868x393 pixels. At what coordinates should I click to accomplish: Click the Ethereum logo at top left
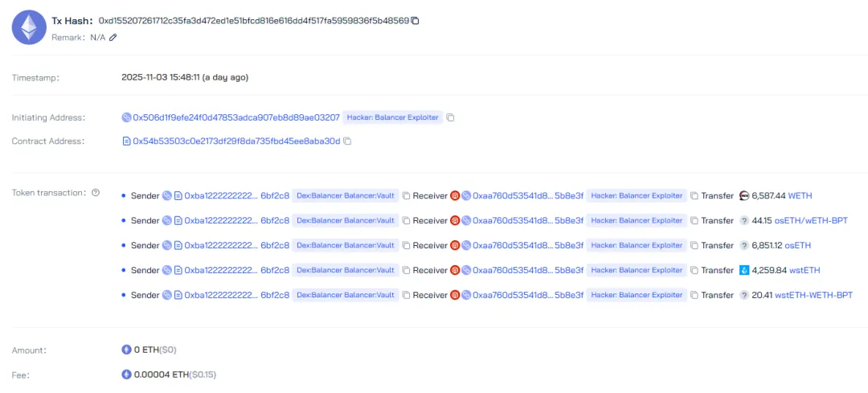(29, 27)
